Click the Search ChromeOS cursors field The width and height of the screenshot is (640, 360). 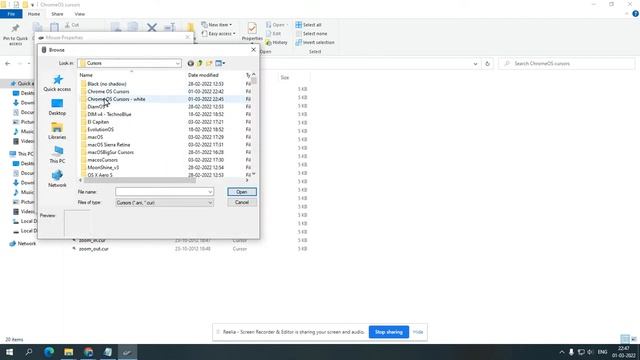(x=567, y=64)
